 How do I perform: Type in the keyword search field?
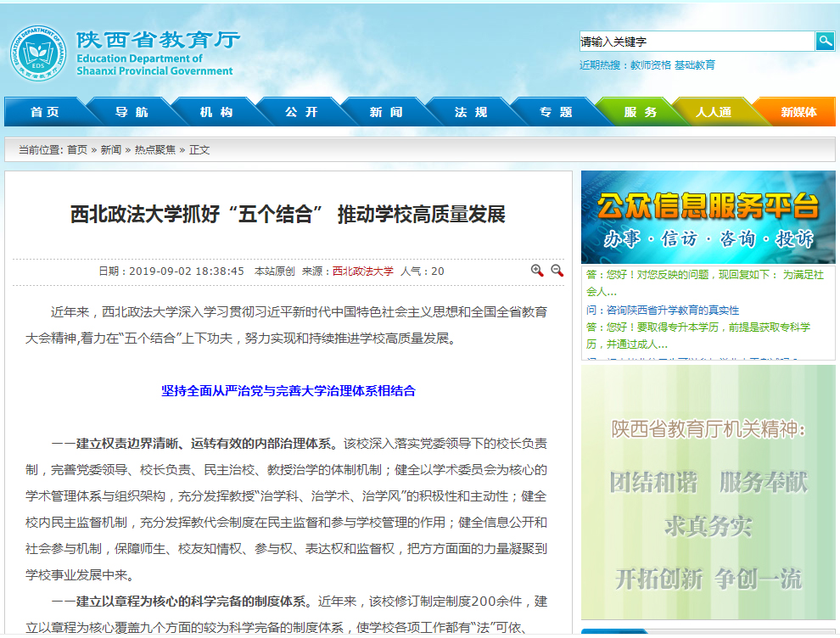point(696,41)
